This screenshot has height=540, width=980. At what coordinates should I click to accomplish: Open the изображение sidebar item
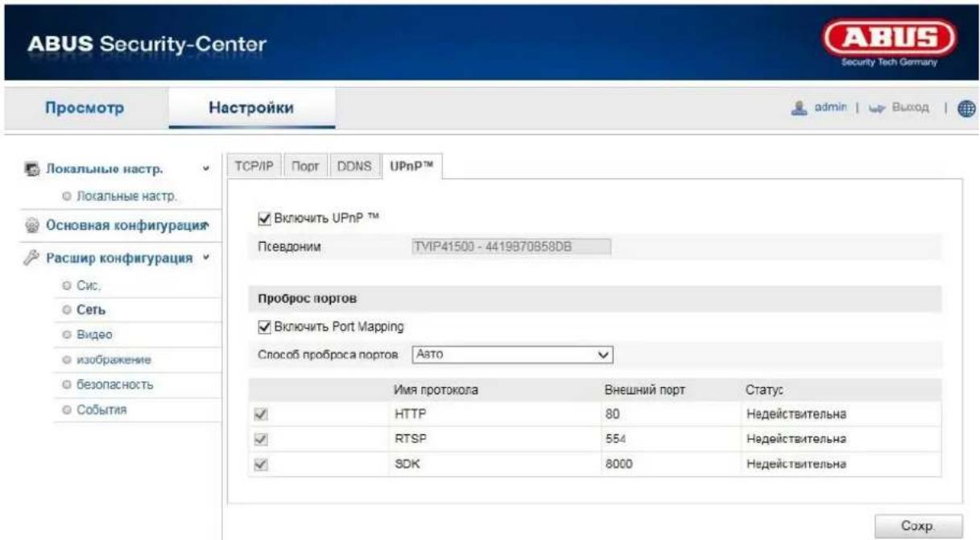click(114, 359)
